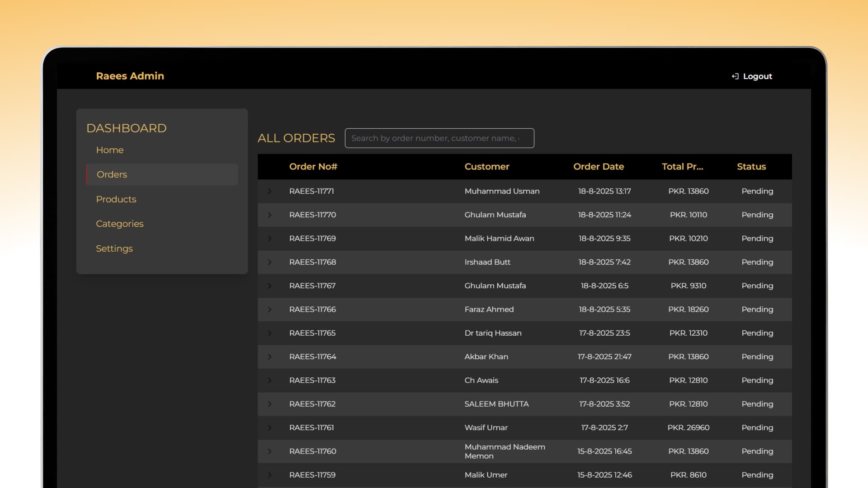This screenshot has width=868, height=488.
Task: Sort by the Order Date column header
Action: coord(599,167)
